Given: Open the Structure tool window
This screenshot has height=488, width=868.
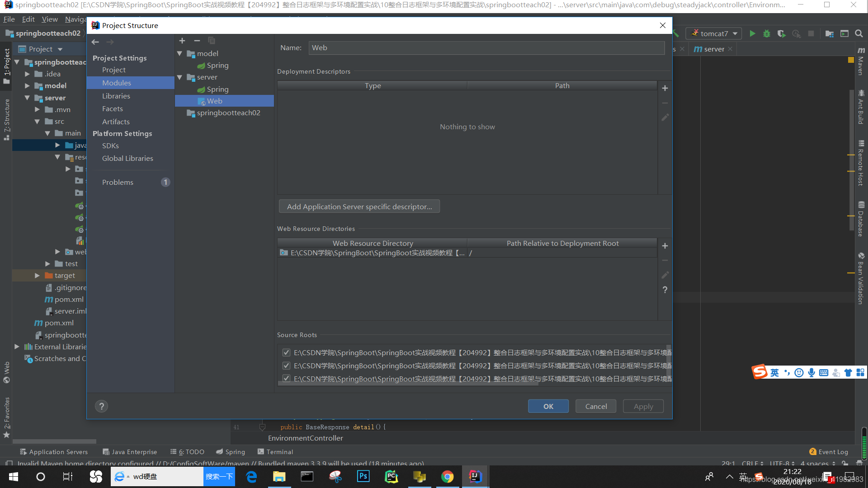Looking at the screenshot, I should click(7, 119).
